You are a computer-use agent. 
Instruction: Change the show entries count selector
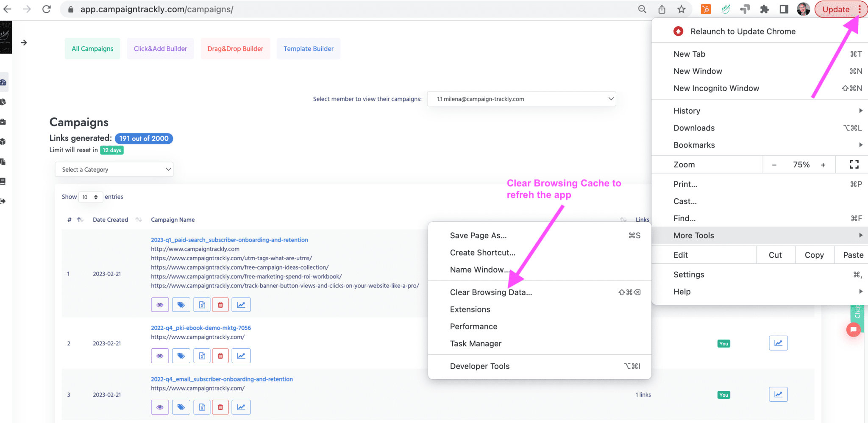pos(90,197)
